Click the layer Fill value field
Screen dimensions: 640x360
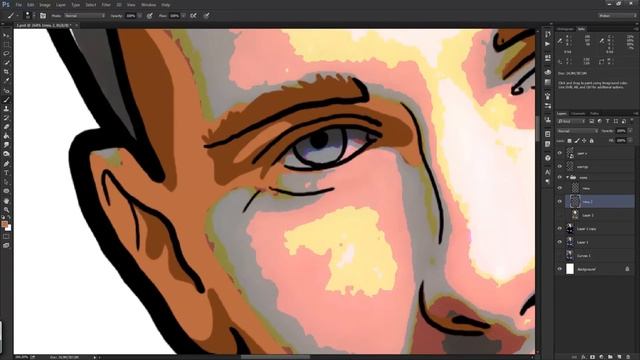click(x=621, y=140)
